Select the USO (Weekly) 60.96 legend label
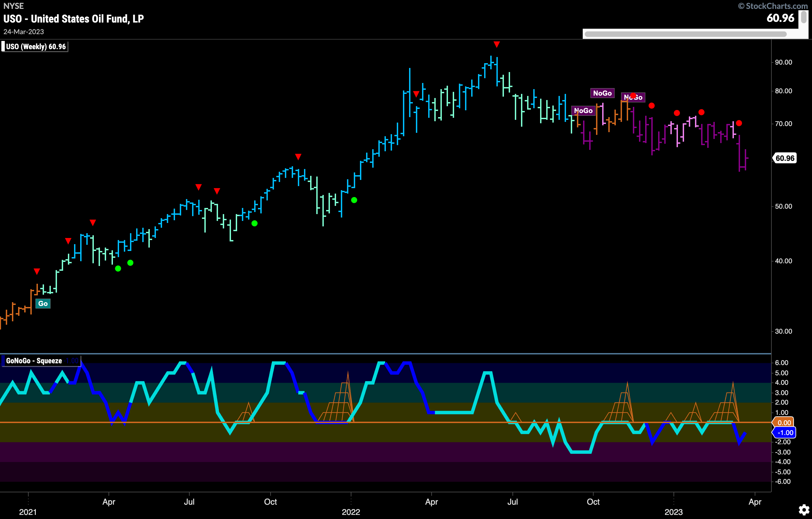The image size is (812, 519). tap(35, 46)
